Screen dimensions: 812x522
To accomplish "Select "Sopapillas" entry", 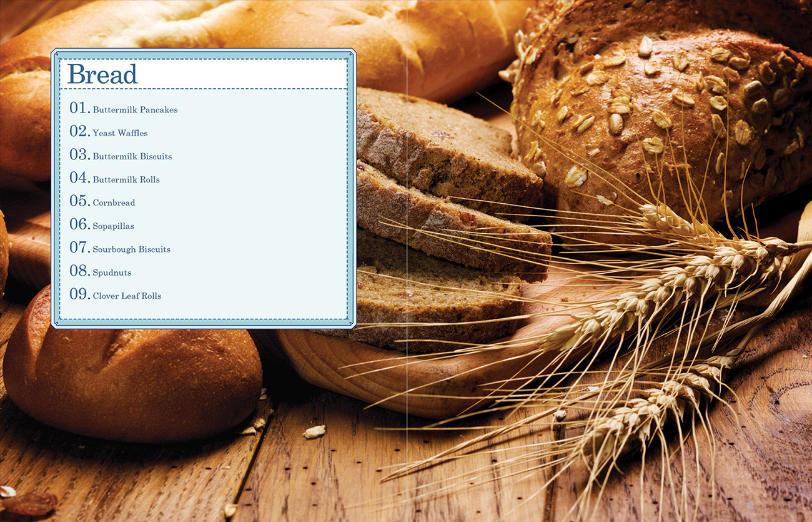I will (101, 224).
